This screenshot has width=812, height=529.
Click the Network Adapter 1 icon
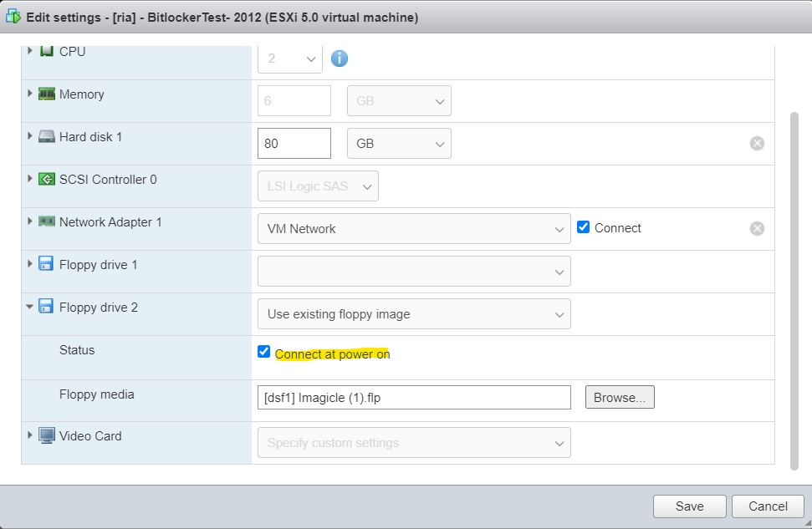[47, 222]
